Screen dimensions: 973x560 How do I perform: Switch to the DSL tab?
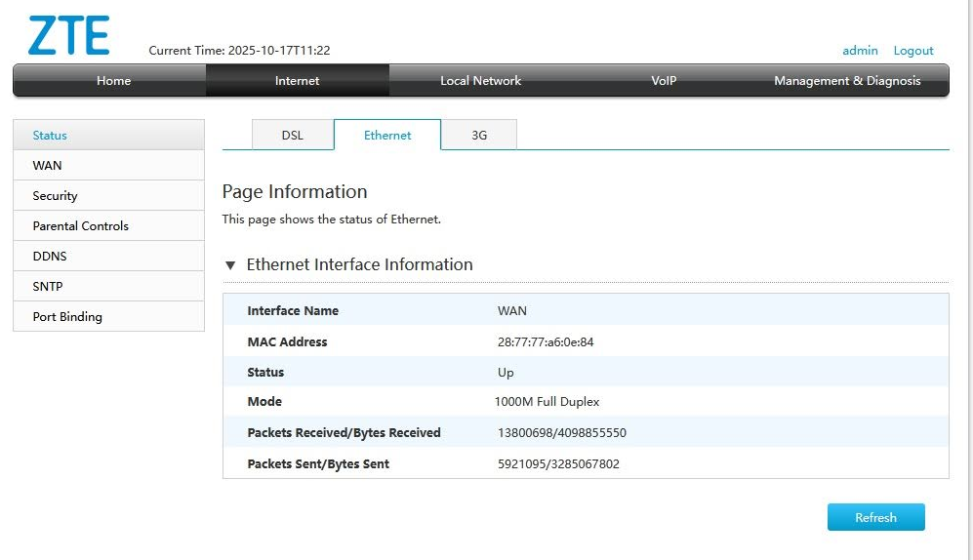coord(292,136)
